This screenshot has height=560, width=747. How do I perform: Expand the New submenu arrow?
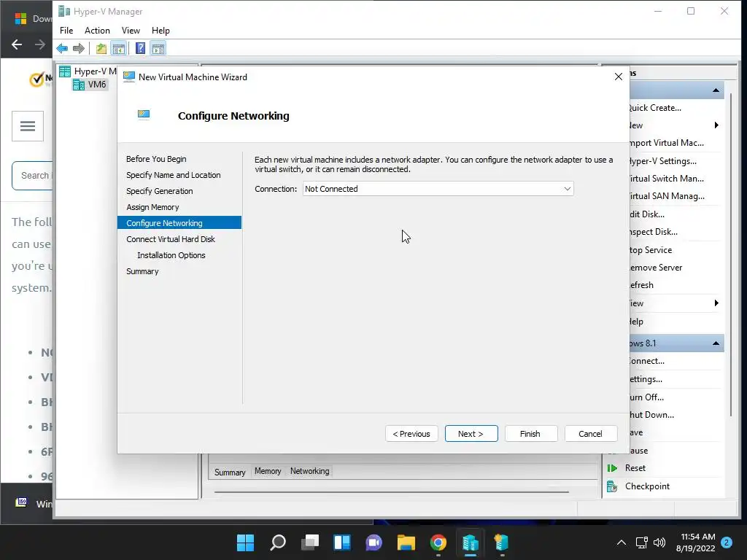716,125
